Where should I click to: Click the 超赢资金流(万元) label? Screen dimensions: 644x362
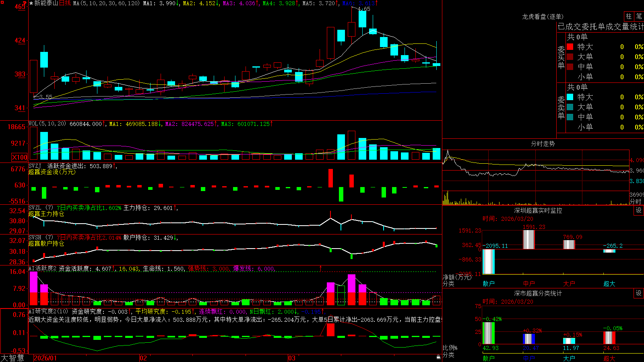click(x=52, y=172)
